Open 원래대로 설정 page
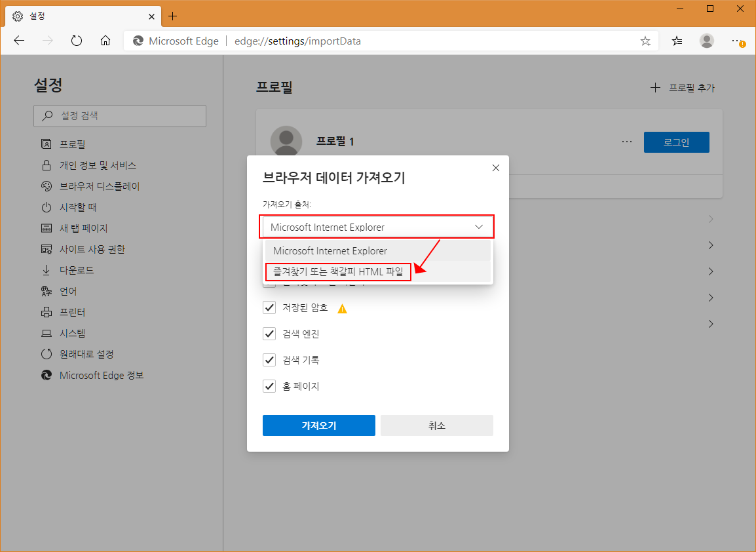The width and height of the screenshot is (756, 552). tap(86, 354)
